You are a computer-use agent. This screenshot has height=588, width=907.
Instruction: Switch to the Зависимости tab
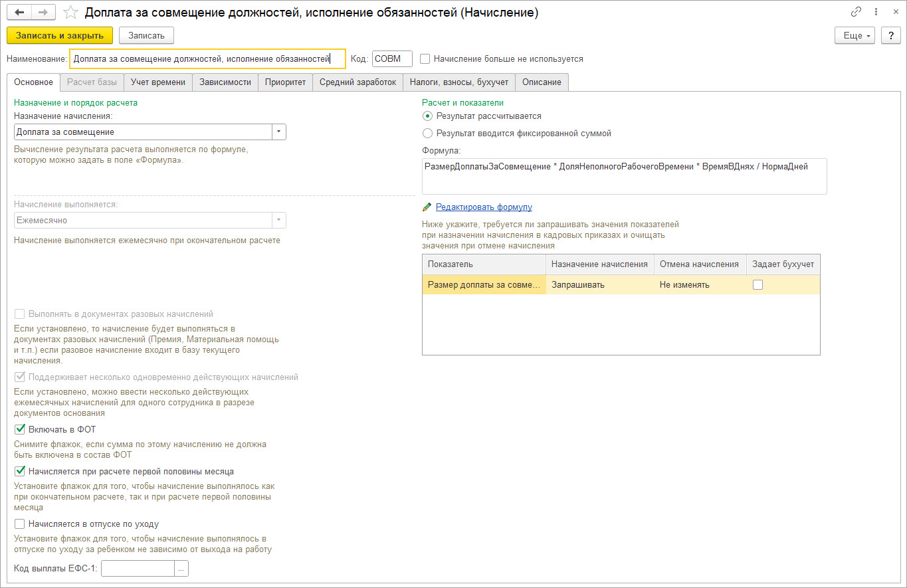point(226,82)
